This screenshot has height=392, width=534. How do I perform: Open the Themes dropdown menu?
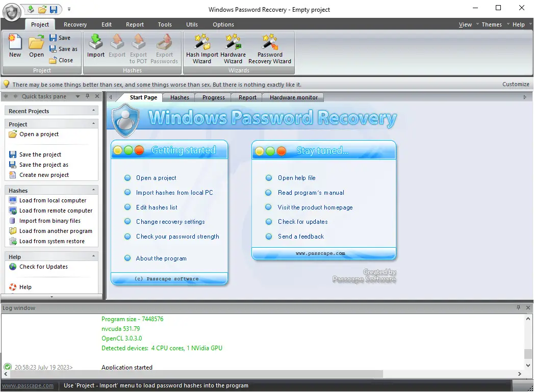(x=495, y=24)
